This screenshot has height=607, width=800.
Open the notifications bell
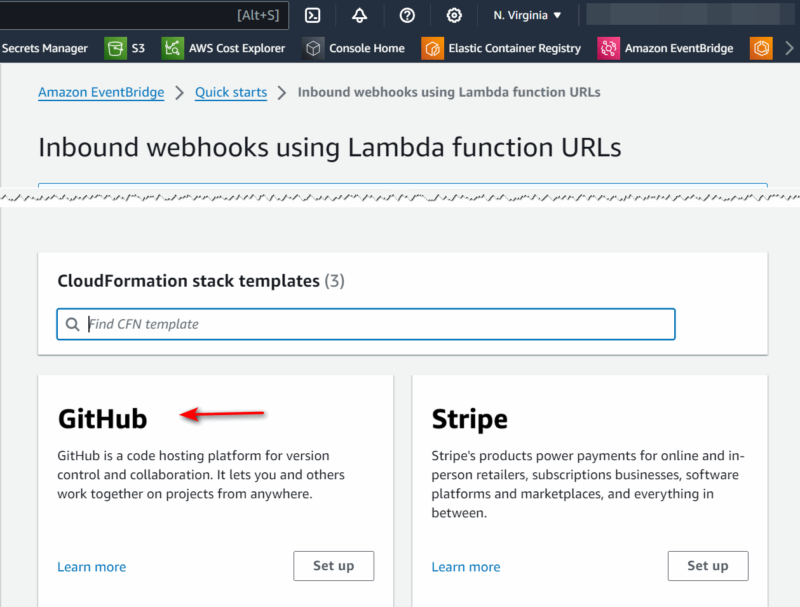pyautogui.click(x=359, y=15)
